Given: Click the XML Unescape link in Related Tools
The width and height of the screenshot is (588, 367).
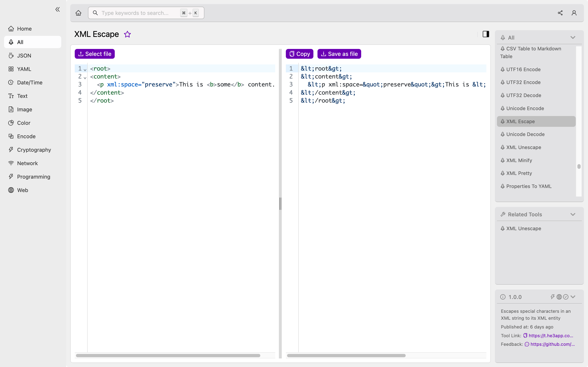Looking at the screenshot, I should 524,228.
